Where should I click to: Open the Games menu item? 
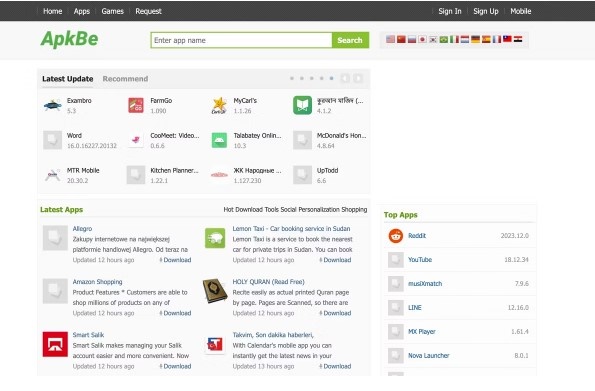tap(112, 11)
